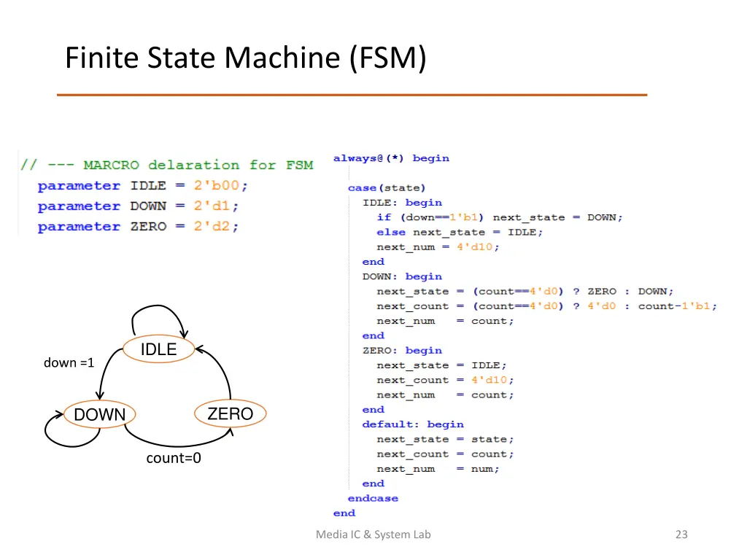Click the ZERO state oval
The height and width of the screenshot is (560, 747).
(x=230, y=414)
